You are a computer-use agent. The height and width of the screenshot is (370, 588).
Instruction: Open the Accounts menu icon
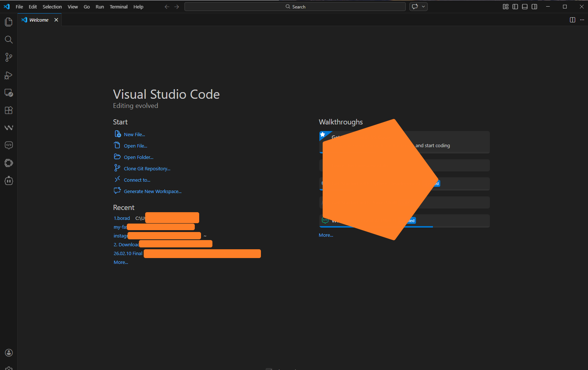[9, 353]
